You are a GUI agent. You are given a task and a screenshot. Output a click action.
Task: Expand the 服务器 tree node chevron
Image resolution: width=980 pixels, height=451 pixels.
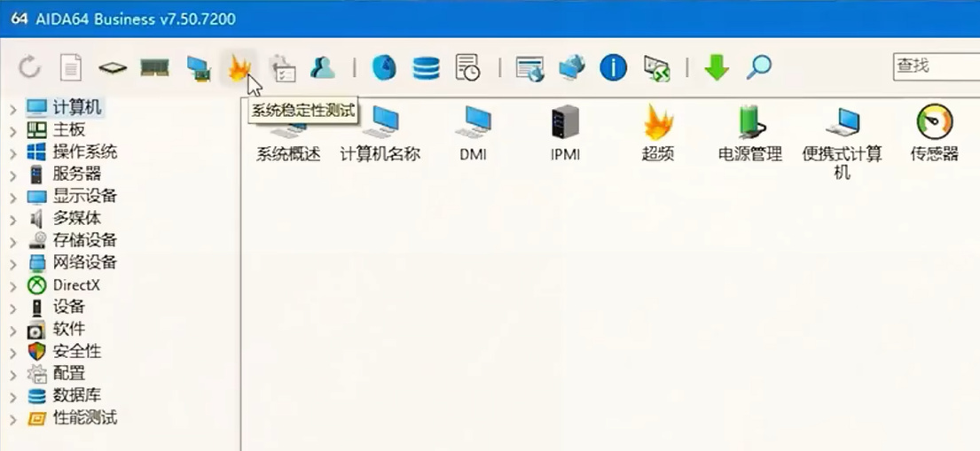coord(13,175)
